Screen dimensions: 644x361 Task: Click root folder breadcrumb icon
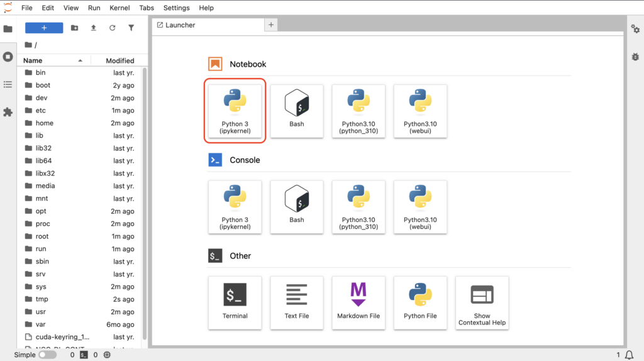pyautogui.click(x=28, y=45)
